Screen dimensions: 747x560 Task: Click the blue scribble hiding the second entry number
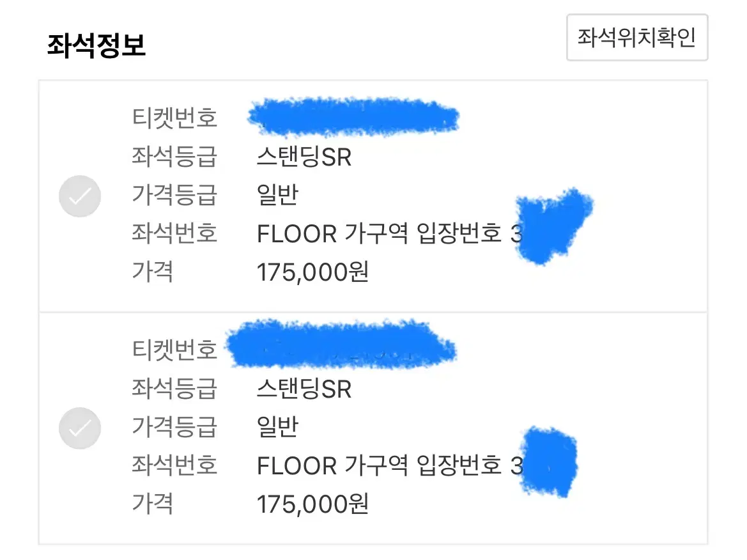(x=548, y=462)
